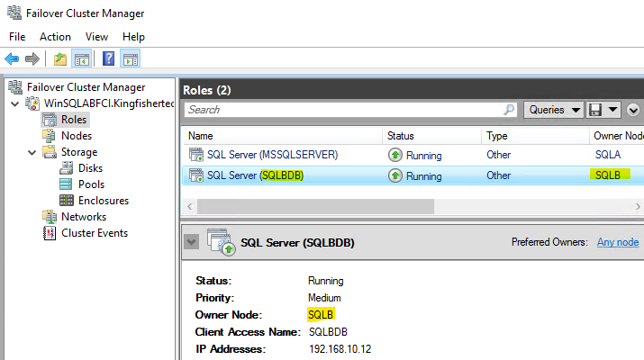
Task: Select SQL Server (MSSQLSERVER) role name
Action: click(272, 155)
